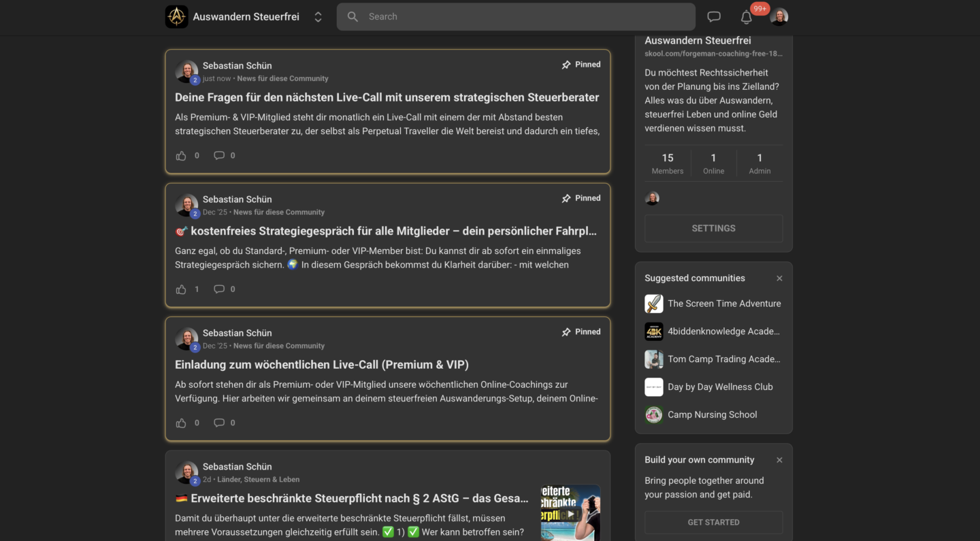Click the GET STARTED button
This screenshot has height=541, width=980.
(713, 523)
